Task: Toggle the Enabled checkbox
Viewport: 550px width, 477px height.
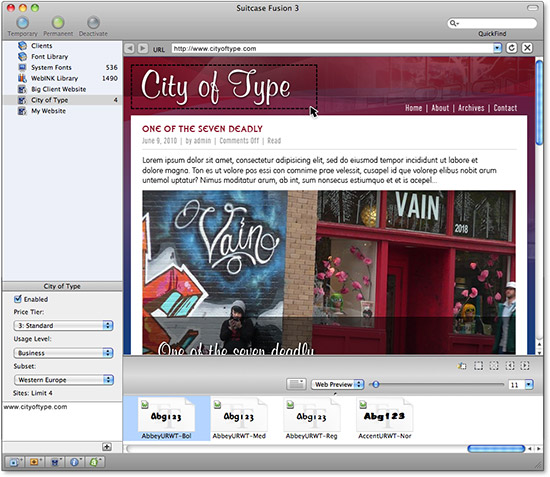Action: coord(18,299)
